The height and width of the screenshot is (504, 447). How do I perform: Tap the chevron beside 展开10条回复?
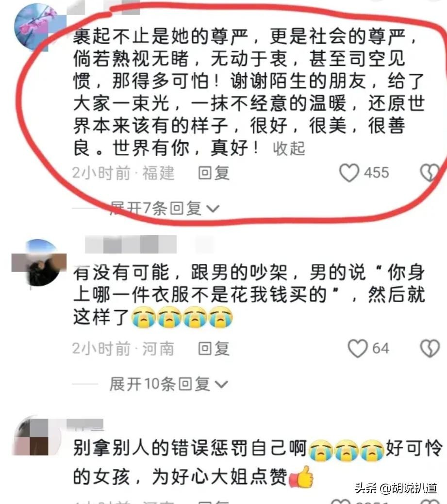pyautogui.click(x=221, y=385)
